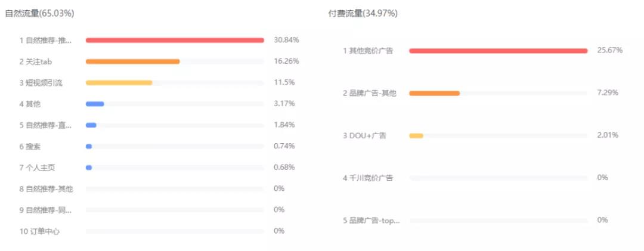The width and height of the screenshot is (644, 251).
Task: Click the 9 自然推荐-同... label
Action: (x=45, y=210)
